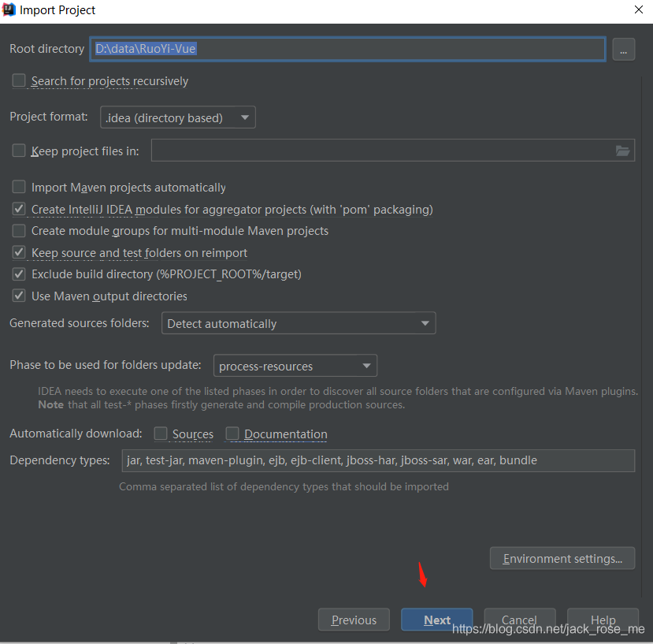Viewport: 653px width, 644px height.
Task: Uncheck Exclude build directory option
Action: pyautogui.click(x=19, y=274)
